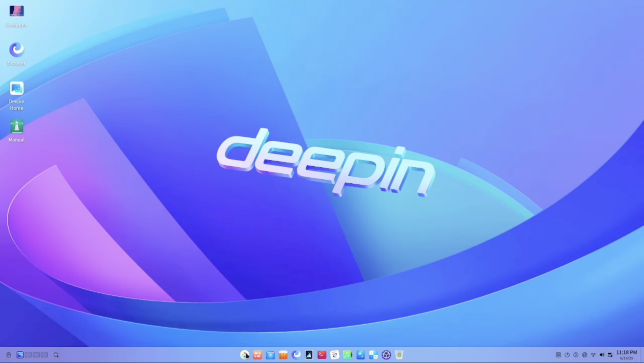Select the Manual desktop icon
The height and width of the screenshot is (363, 644).
[17, 127]
